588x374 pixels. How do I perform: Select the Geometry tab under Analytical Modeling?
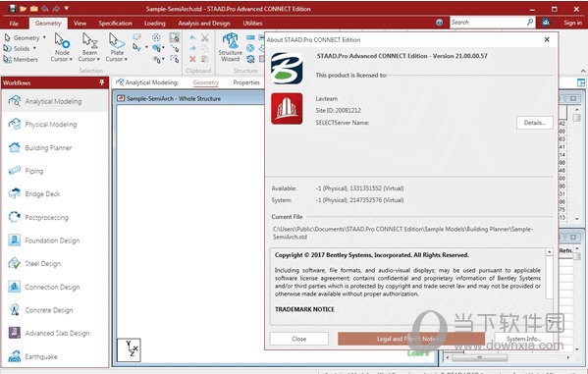(206, 82)
